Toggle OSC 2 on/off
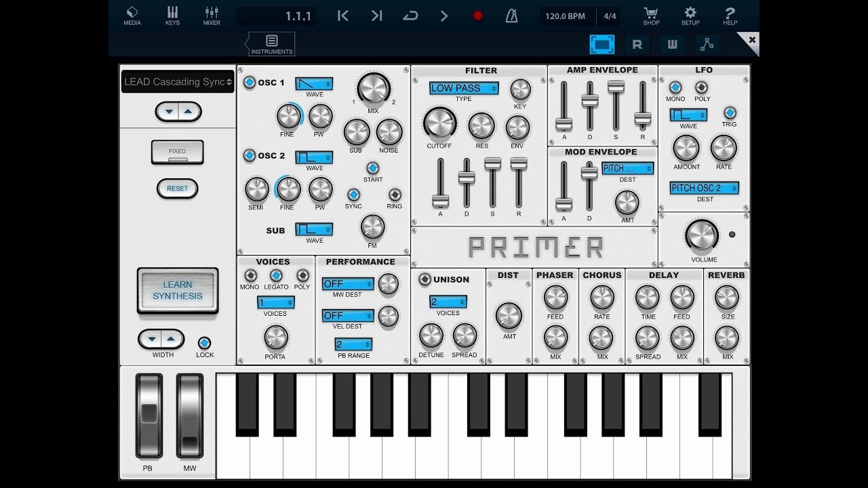Image resolution: width=868 pixels, height=488 pixels. [250, 155]
